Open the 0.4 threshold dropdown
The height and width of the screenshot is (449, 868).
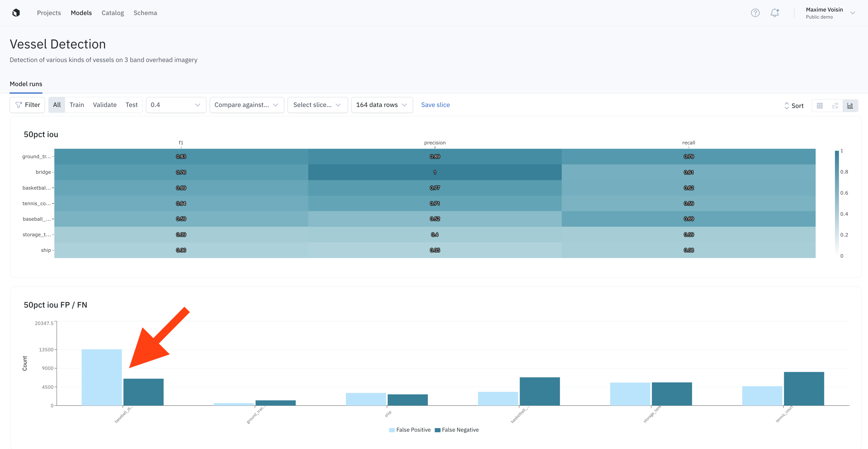(x=176, y=105)
